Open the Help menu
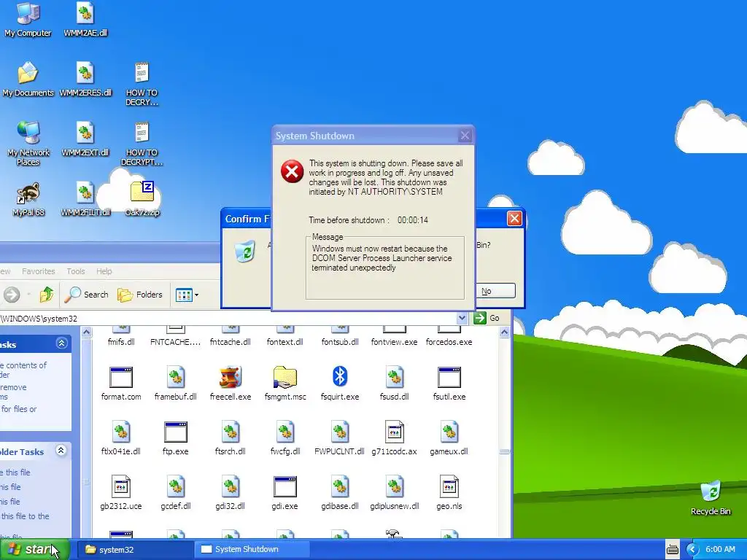747x560 pixels. pyautogui.click(x=104, y=271)
